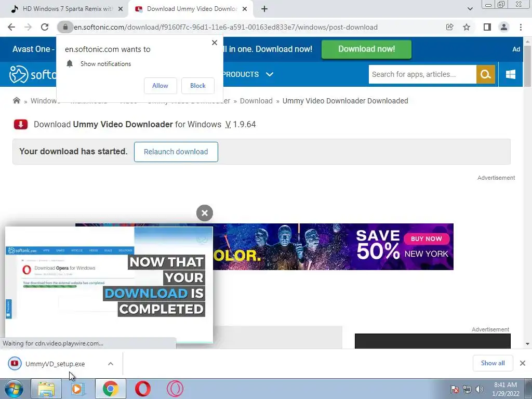This screenshot has height=399, width=532.
Task: Play the download completed video thumbnail
Action: click(x=109, y=285)
